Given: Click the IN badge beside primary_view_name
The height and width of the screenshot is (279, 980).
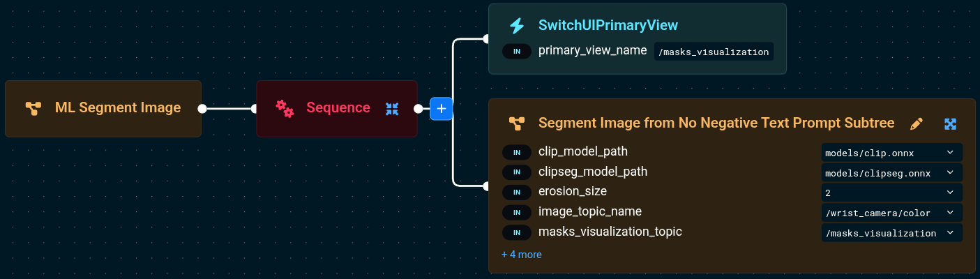Looking at the screenshot, I should click(x=517, y=52).
